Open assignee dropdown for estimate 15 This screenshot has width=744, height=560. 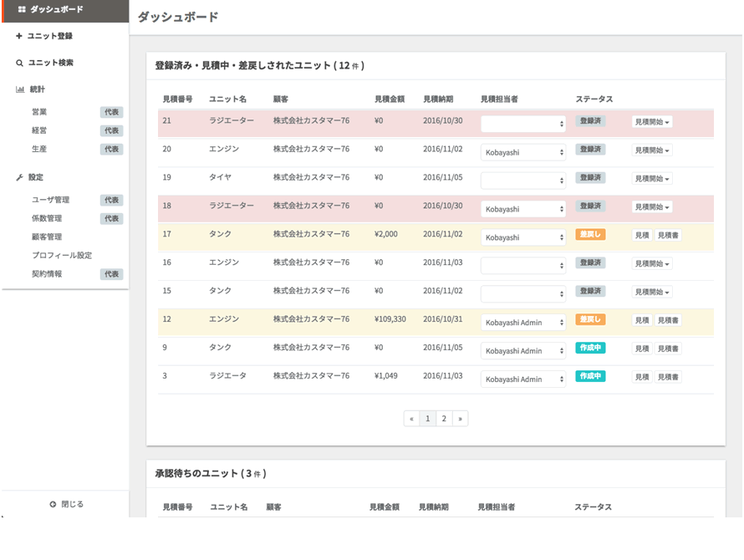pyautogui.click(x=522, y=293)
